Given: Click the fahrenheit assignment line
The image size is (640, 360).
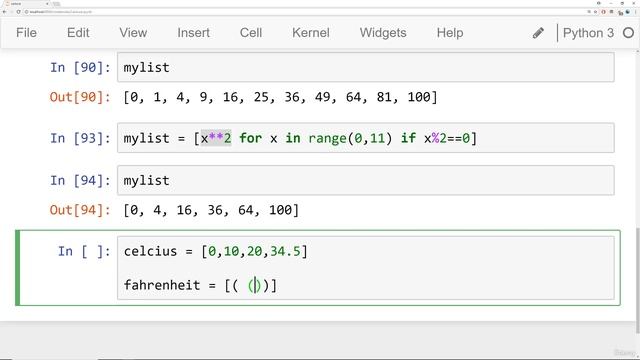Looking at the screenshot, I should coord(200,285).
